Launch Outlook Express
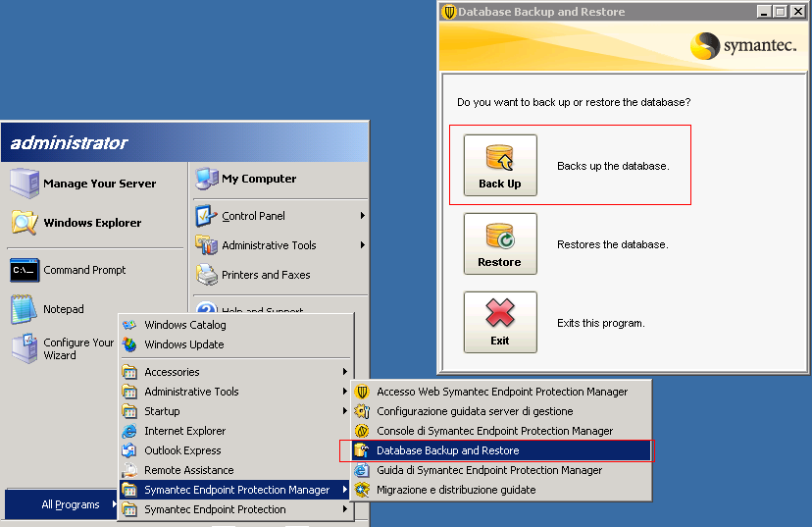Viewport: 812px width, 527px height. 236,450
